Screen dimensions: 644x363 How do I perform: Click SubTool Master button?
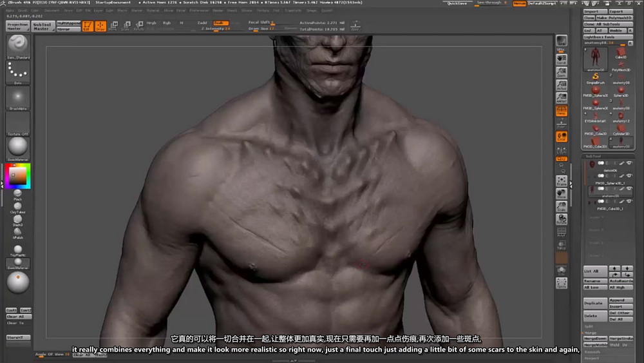[x=43, y=26]
